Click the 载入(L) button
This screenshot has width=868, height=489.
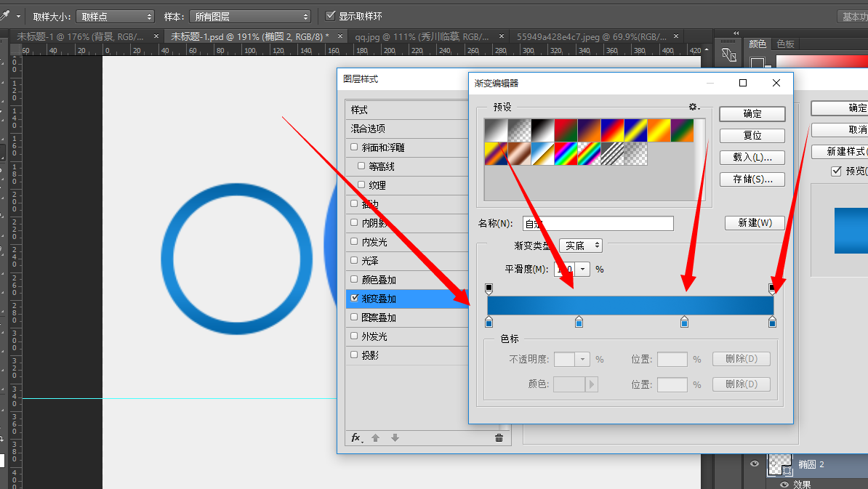click(752, 158)
